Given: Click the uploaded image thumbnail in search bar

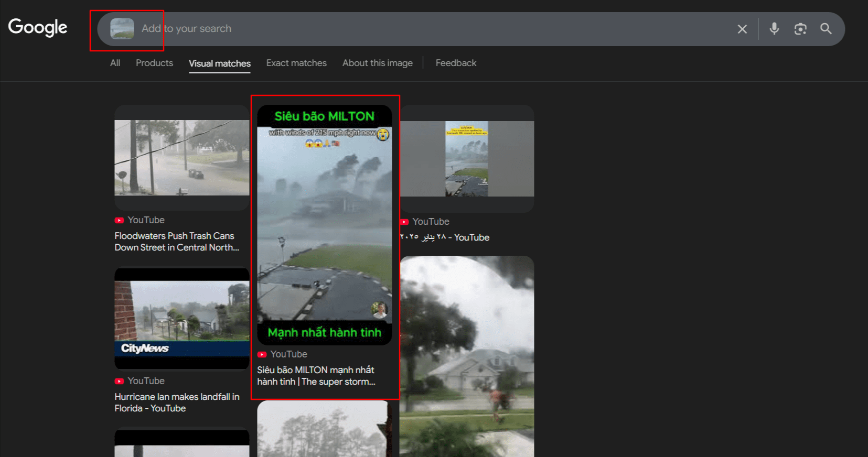Looking at the screenshot, I should [x=122, y=29].
